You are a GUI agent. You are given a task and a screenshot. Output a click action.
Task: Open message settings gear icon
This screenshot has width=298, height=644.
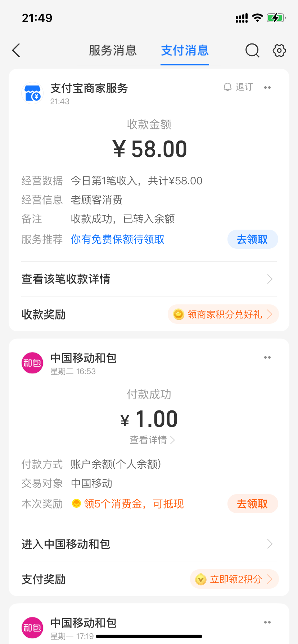click(279, 51)
